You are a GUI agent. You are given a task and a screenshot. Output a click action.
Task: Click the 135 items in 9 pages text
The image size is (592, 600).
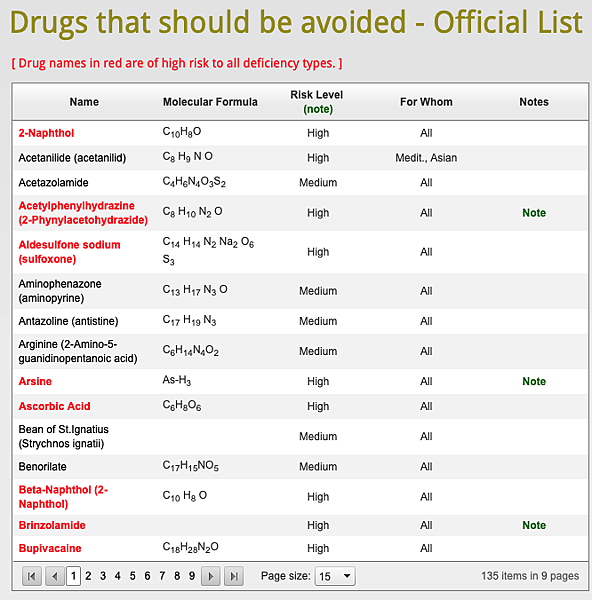click(530, 576)
